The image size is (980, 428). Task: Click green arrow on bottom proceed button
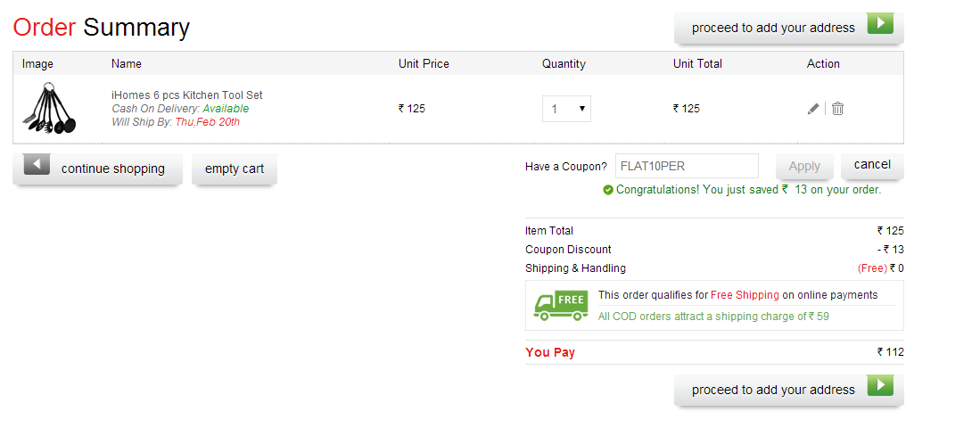point(880,385)
